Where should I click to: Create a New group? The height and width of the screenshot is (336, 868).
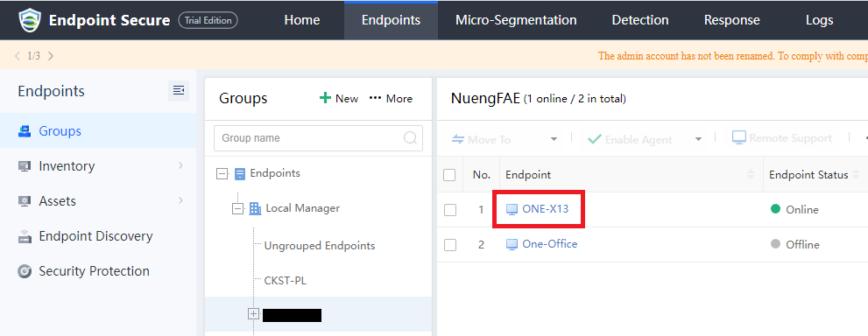[x=339, y=98]
